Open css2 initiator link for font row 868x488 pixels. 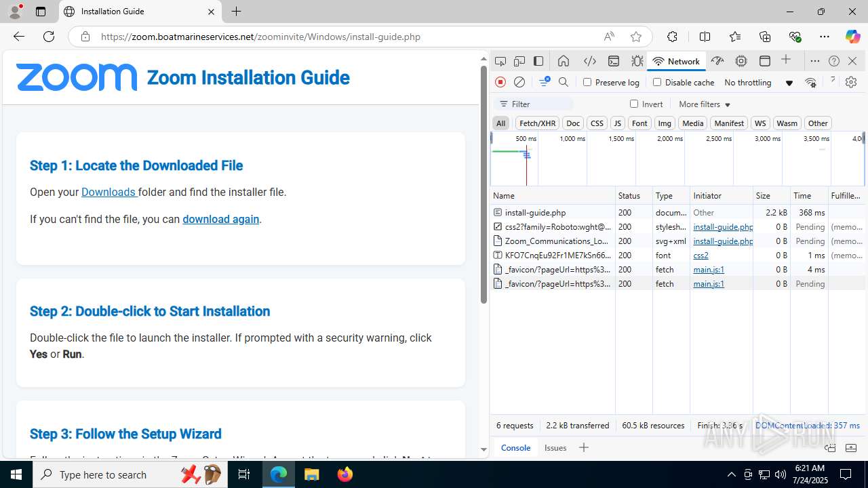pyautogui.click(x=701, y=256)
